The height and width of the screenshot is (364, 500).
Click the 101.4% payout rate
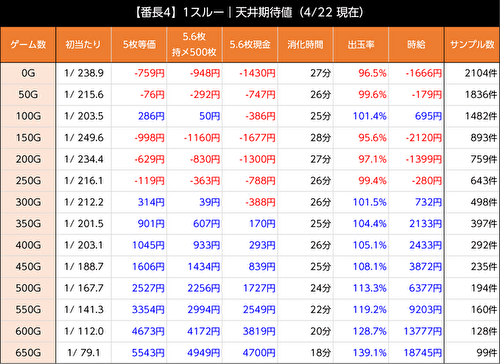(x=370, y=116)
